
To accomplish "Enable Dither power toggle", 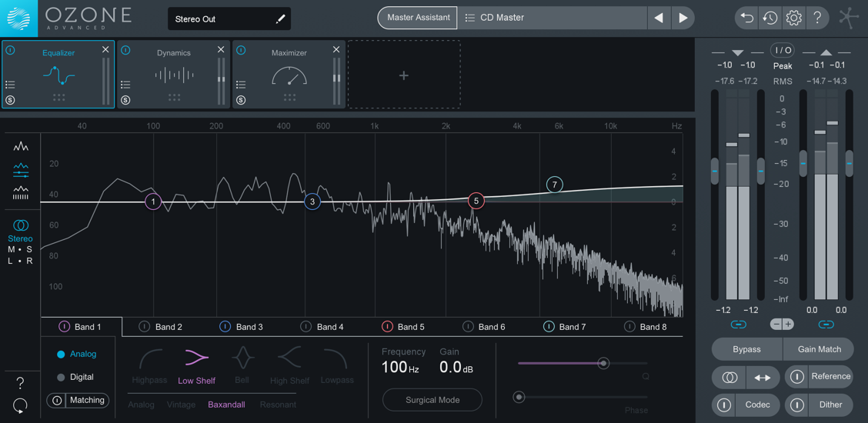I will pos(796,405).
